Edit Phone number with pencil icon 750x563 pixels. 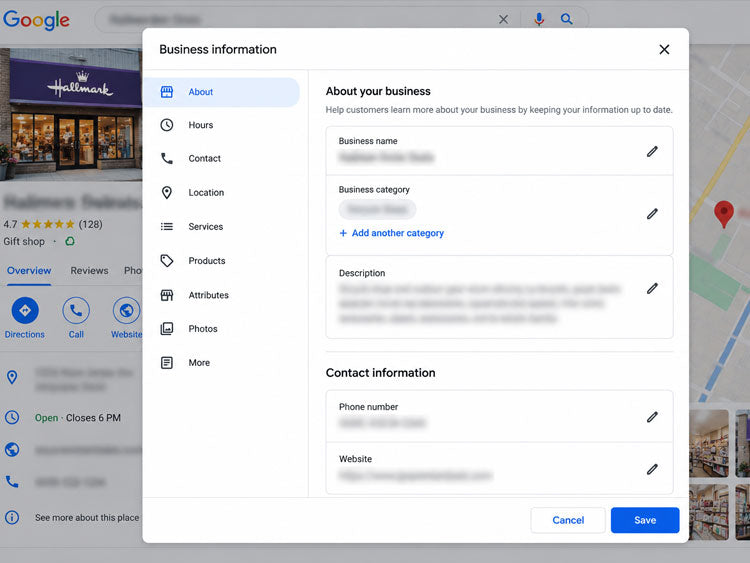(x=652, y=417)
